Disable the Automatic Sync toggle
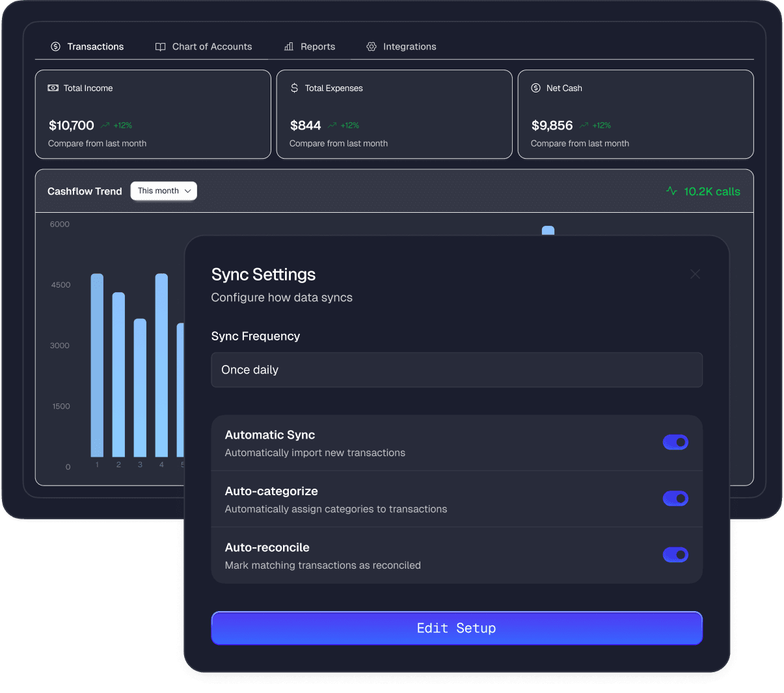 [x=675, y=442]
